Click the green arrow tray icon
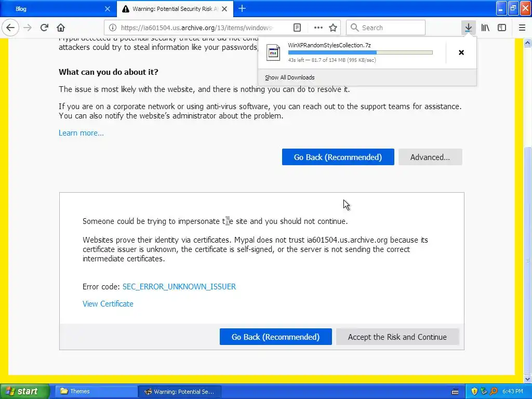Screen dimensions: 532x399 pos(484,392)
